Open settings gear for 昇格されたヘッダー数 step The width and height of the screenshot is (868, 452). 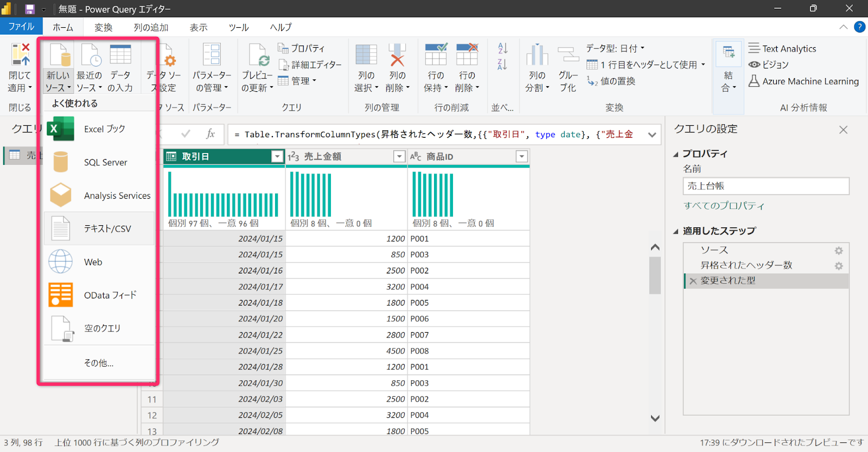pyautogui.click(x=839, y=266)
